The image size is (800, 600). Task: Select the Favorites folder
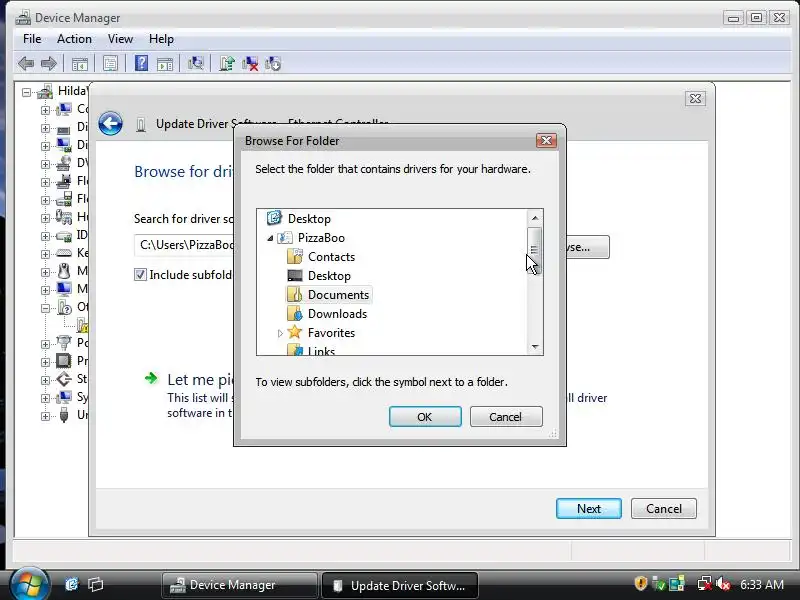tap(331, 333)
